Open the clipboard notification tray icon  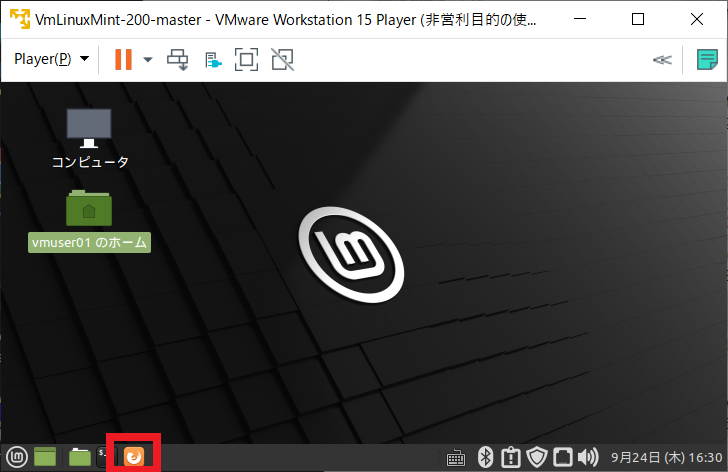[x=511, y=457]
